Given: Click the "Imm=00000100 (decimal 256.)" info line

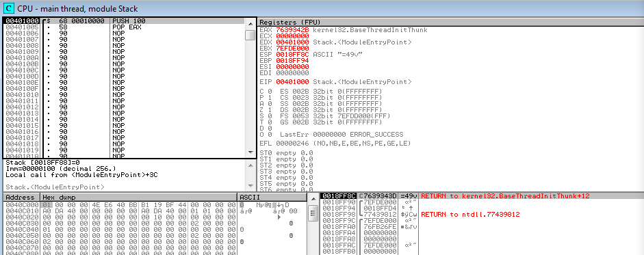Looking at the screenshot, I should click(x=61, y=168).
